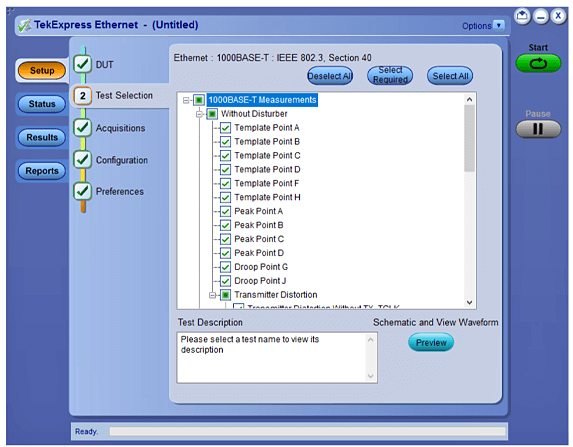This screenshot has height=447, width=573.
Task: Select the Droop Point G test name
Action: 261,267
